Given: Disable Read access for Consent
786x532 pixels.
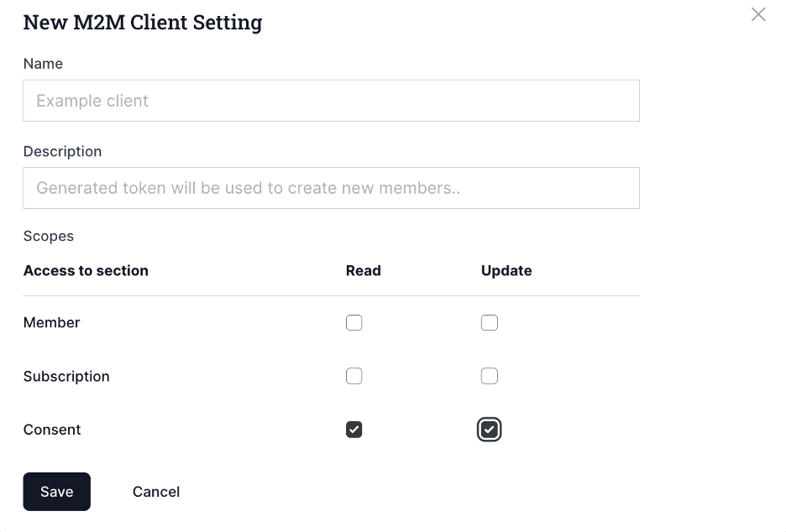Looking at the screenshot, I should pyautogui.click(x=354, y=429).
